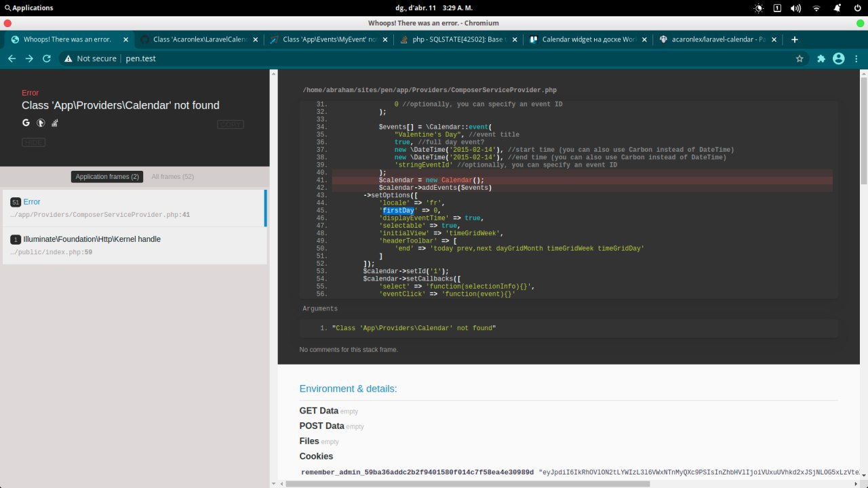This screenshot has height=488, width=868.
Task: Search the error on Google icon
Action: 26,123
